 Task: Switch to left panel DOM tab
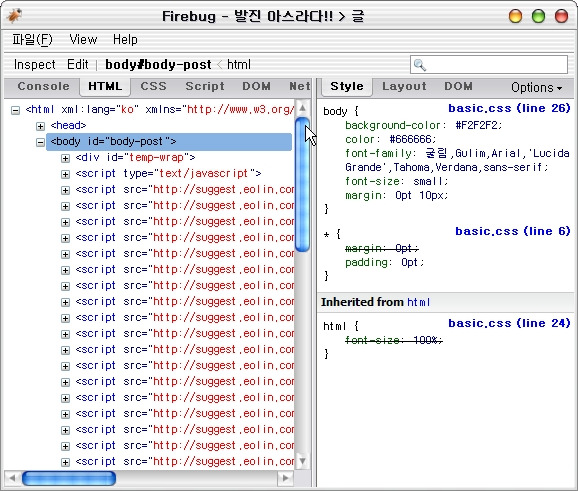point(256,86)
